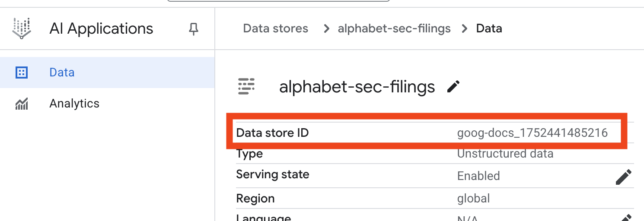Click the Analytics chart icon in sidebar
The width and height of the screenshot is (644, 221).
(22, 104)
